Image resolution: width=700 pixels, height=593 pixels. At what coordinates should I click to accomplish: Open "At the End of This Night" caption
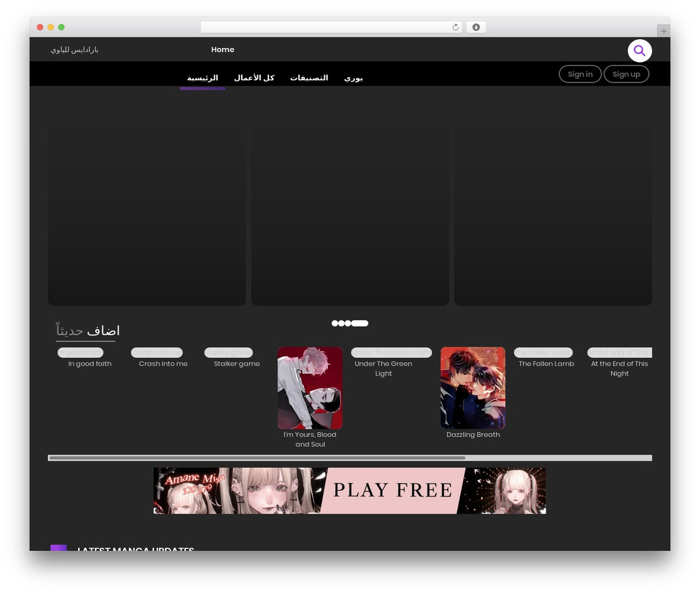620,369
